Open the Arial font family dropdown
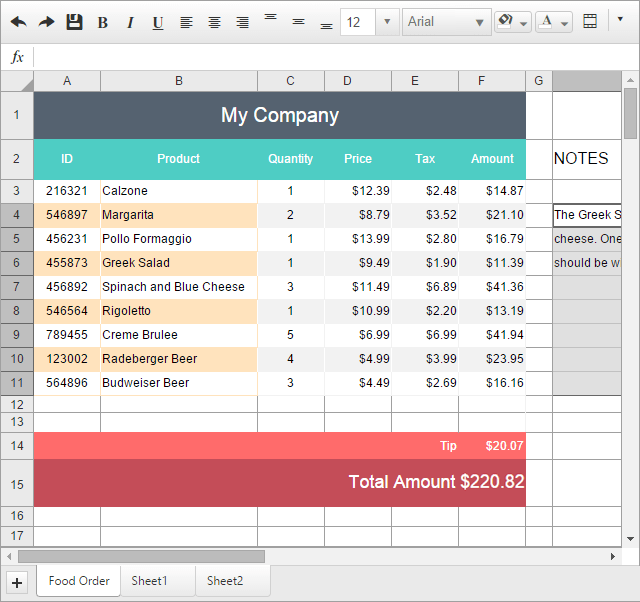The width and height of the screenshot is (640, 602). click(x=447, y=22)
